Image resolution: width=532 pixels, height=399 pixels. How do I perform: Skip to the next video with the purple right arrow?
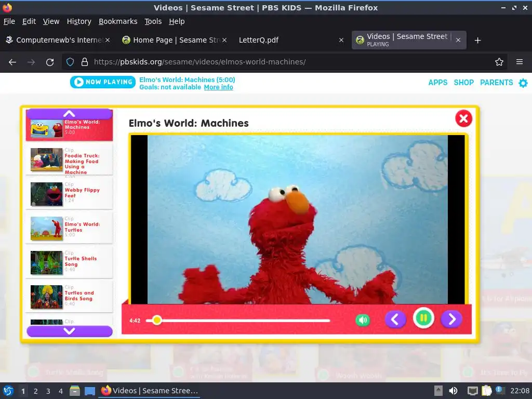coord(451,320)
